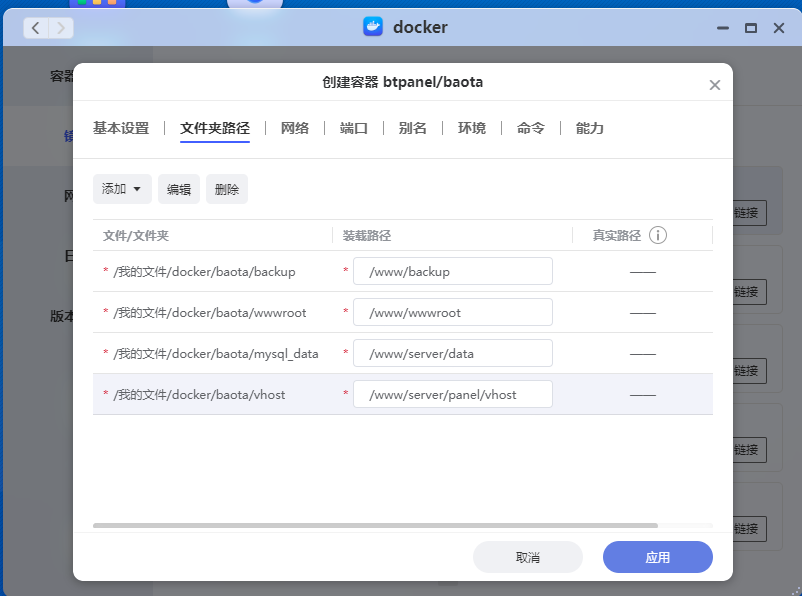Go forward with the right chevron
Viewport: 802px width, 596px height.
coord(61,28)
